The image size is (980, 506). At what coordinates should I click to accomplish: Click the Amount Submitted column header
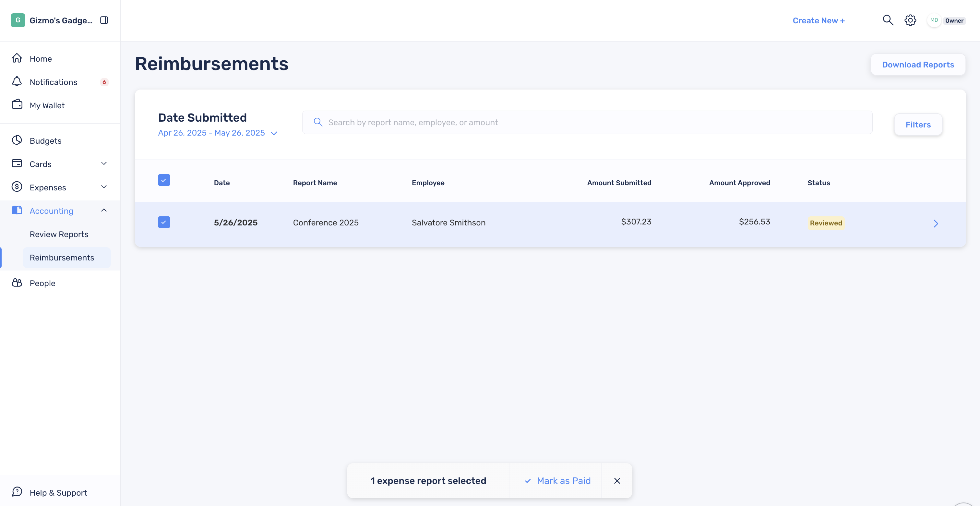click(619, 183)
